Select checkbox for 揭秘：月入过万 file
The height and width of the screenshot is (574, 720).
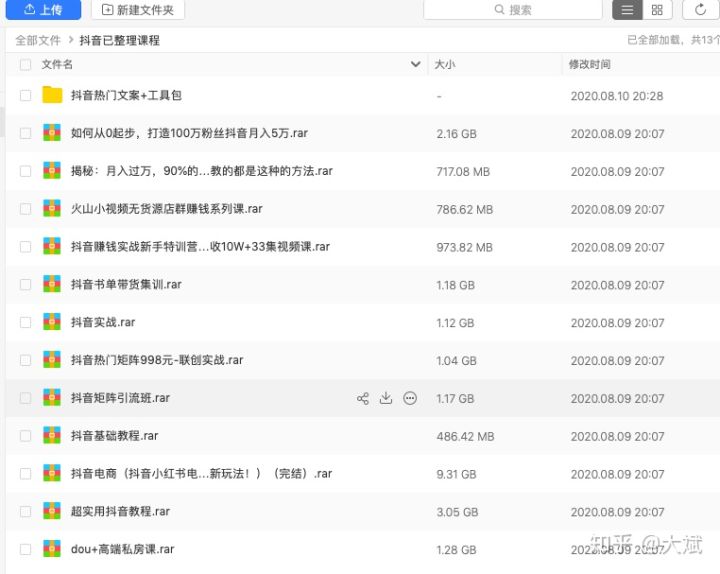coord(26,171)
